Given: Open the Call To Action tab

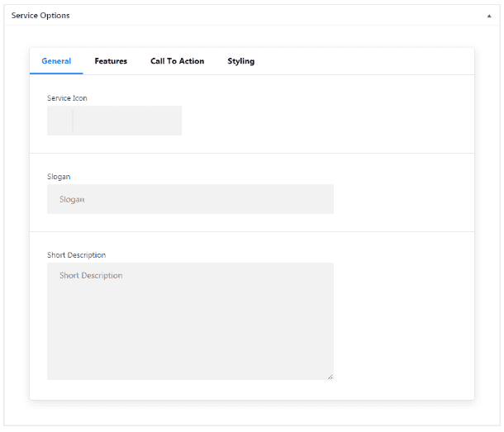Looking at the screenshot, I should [x=177, y=61].
